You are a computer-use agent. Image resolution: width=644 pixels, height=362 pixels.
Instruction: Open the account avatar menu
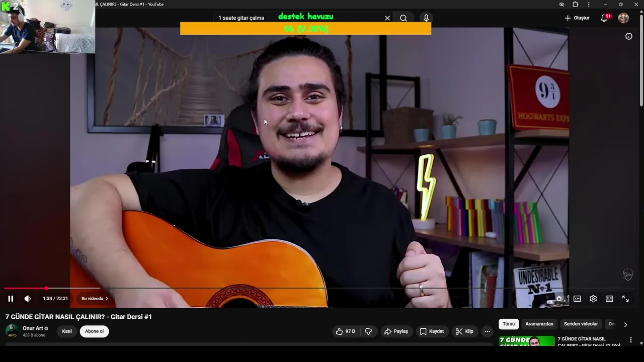pos(623,18)
